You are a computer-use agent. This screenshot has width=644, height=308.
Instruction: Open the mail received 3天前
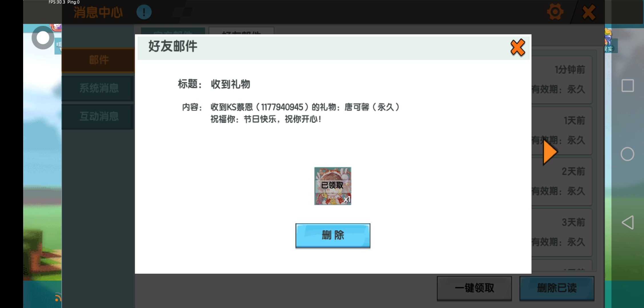tap(561, 232)
